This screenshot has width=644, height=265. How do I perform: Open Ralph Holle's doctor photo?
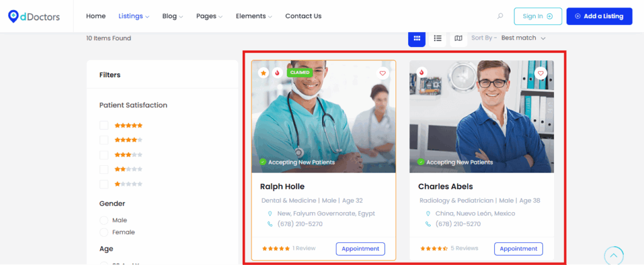click(x=324, y=117)
